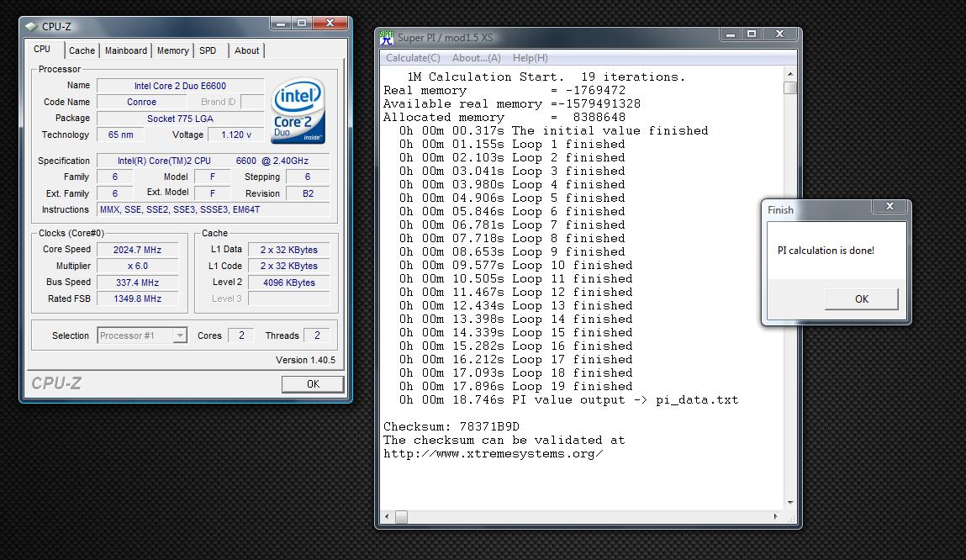Minimize the Super PI window
This screenshot has height=560, width=966.
tap(730, 34)
